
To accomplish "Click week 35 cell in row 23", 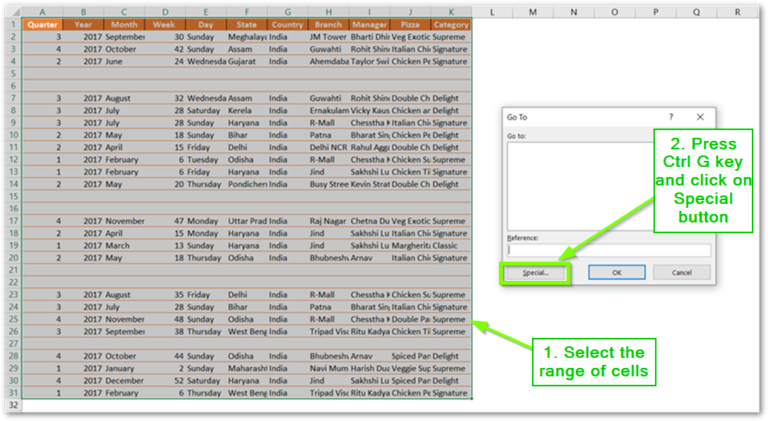I will click(165, 295).
